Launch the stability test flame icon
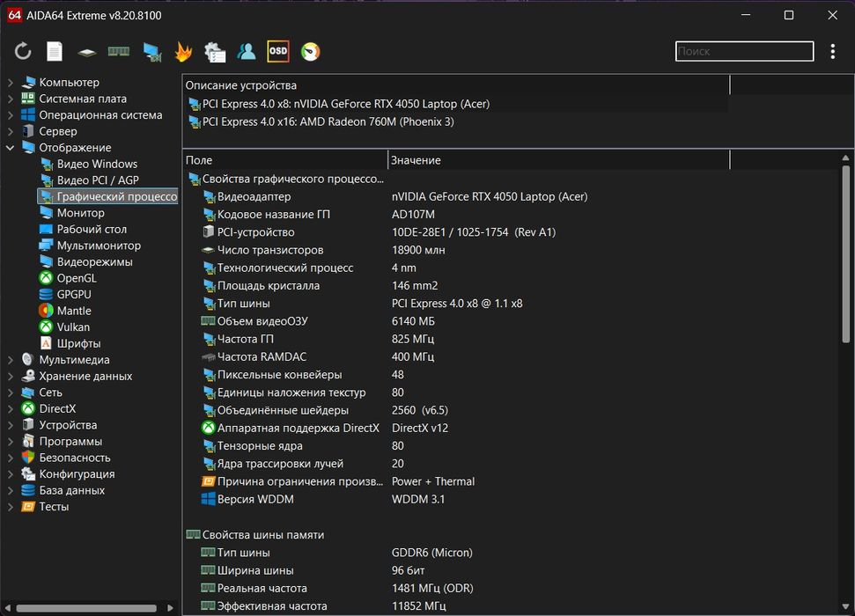 [183, 52]
